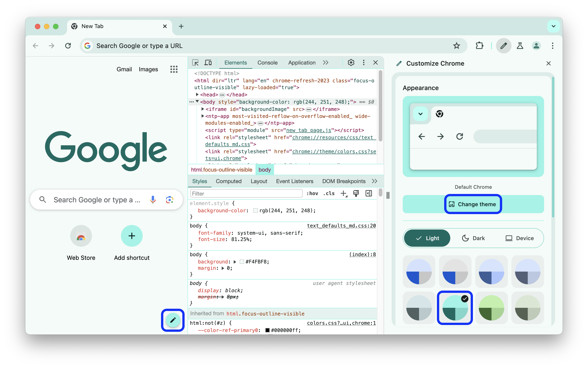Click the Change theme button
Viewport: 588px width, 368px height.
[472, 204]
